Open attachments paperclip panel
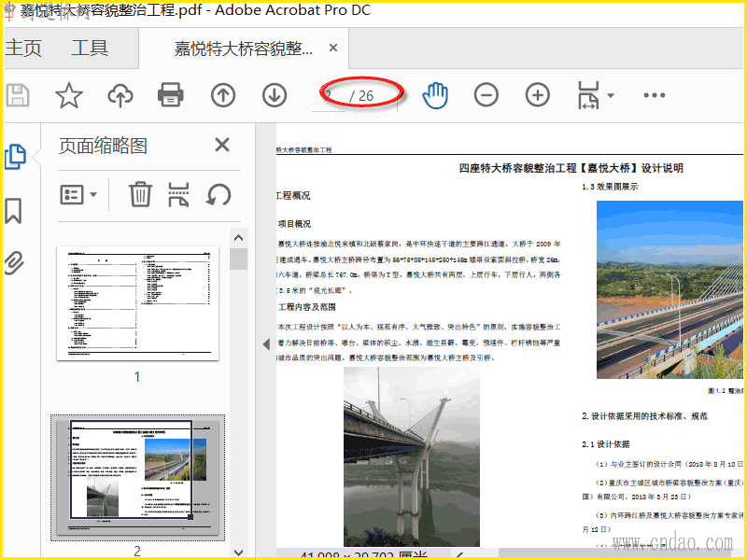This screenshot has width=747, height=560. point(14,263)
